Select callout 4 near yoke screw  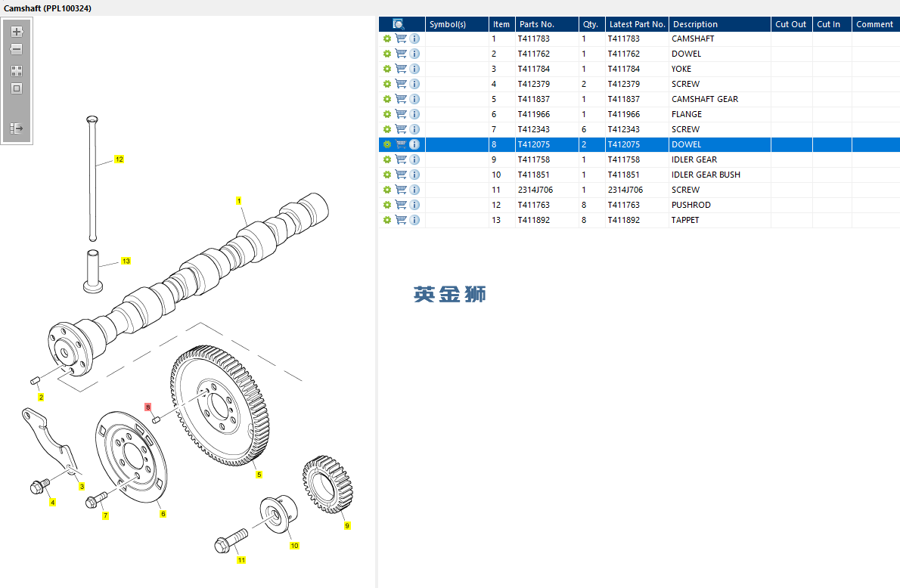click(52, 503)
